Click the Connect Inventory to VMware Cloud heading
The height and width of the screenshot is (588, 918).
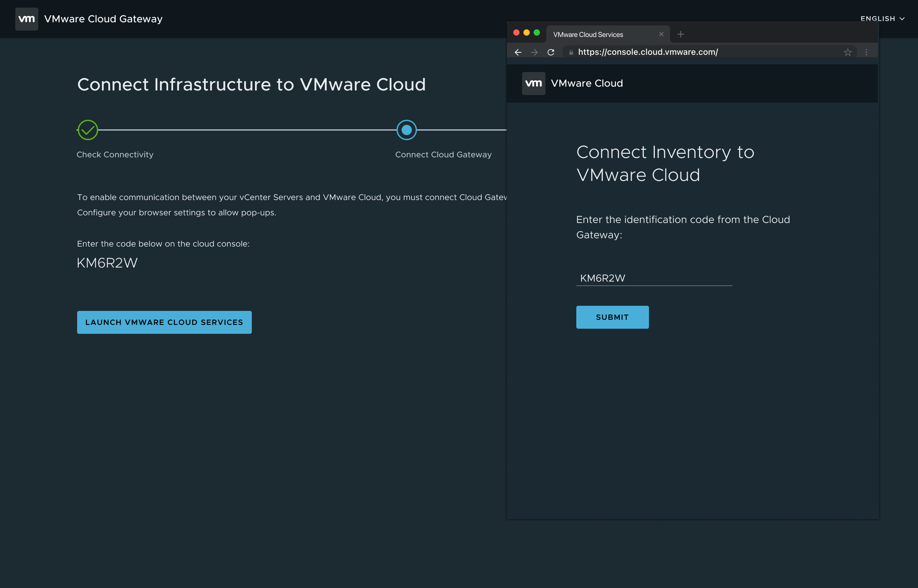click(665, 163)
